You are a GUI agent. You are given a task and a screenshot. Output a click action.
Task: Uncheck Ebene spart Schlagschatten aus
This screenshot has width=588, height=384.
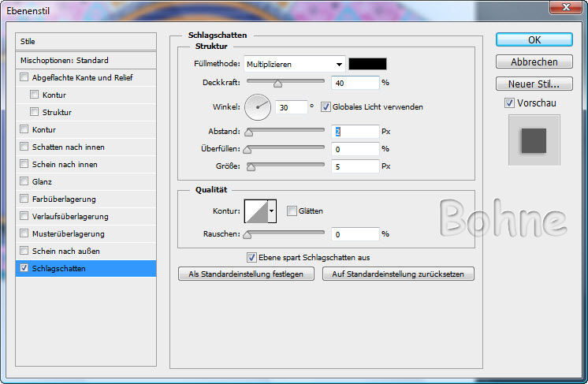[x=251, y=257]
